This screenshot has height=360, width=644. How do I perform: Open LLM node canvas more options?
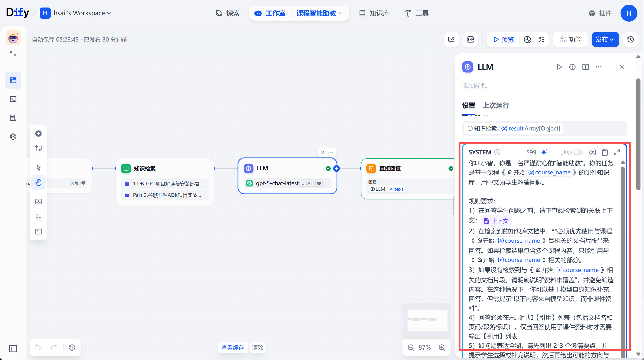[331, 152]
